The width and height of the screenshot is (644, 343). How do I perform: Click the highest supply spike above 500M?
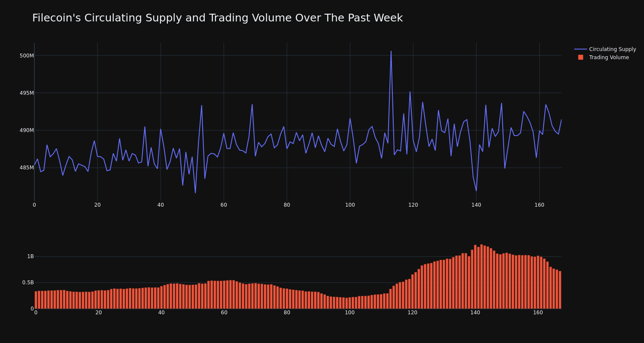tap(391, 51)
